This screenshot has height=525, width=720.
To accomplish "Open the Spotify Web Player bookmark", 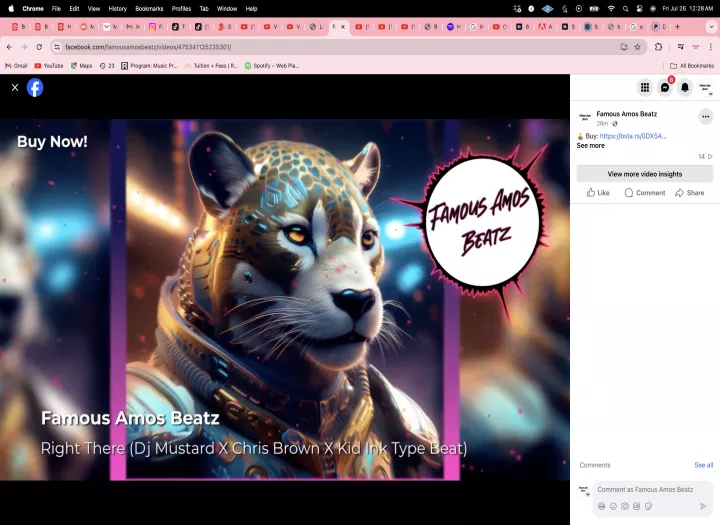I will [x=272, y=66].
